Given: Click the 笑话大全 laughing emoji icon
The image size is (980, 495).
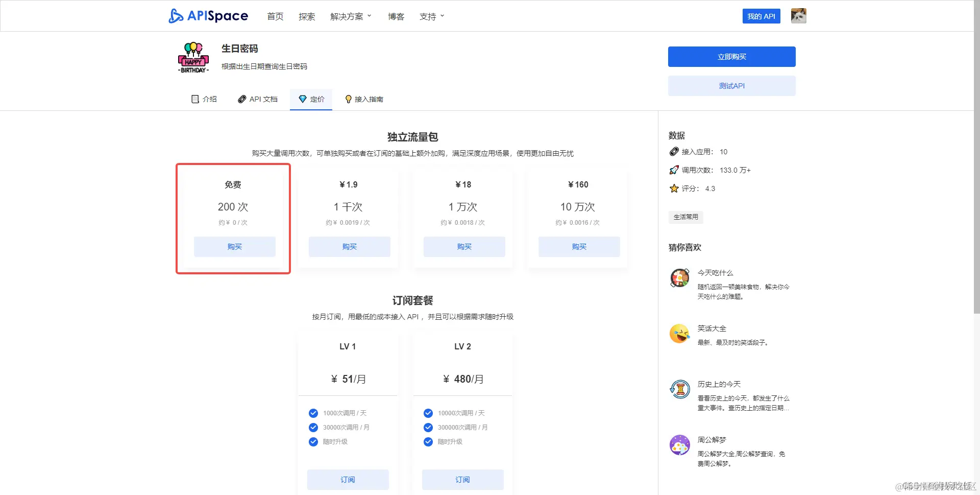Looking at the screenshot, I should tap(679, 334).
